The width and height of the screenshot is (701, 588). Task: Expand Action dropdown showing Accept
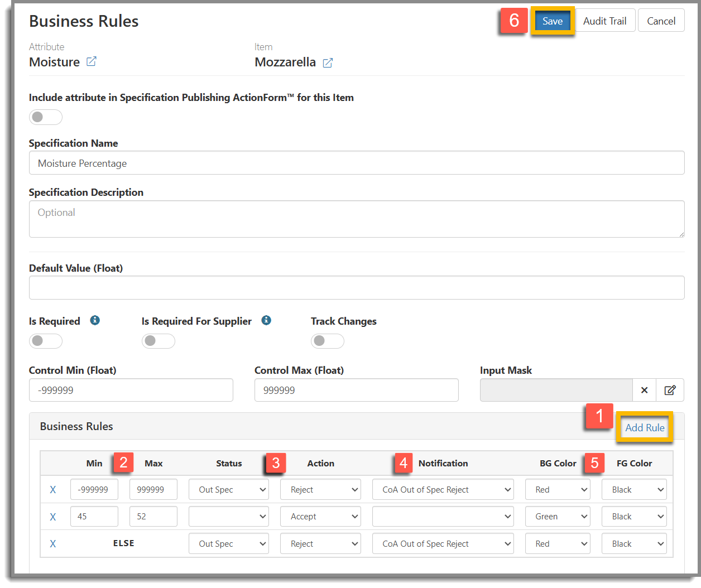[320, 517]
